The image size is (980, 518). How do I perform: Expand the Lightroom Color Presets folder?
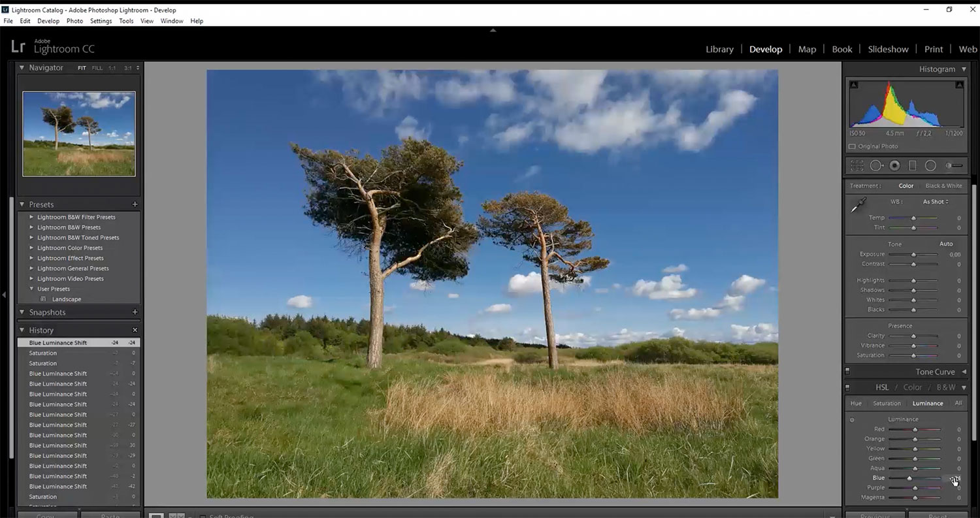pos(31,248)
